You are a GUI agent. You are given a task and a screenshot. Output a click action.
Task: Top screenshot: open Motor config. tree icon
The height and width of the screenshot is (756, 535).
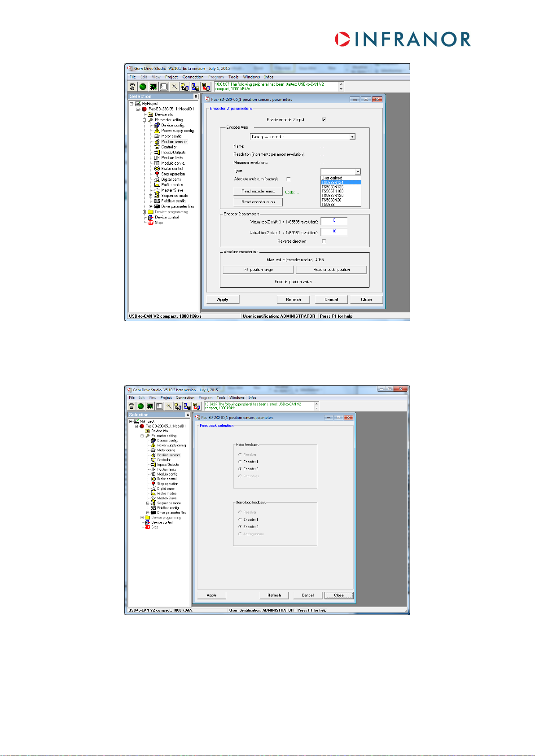[157, 136]
